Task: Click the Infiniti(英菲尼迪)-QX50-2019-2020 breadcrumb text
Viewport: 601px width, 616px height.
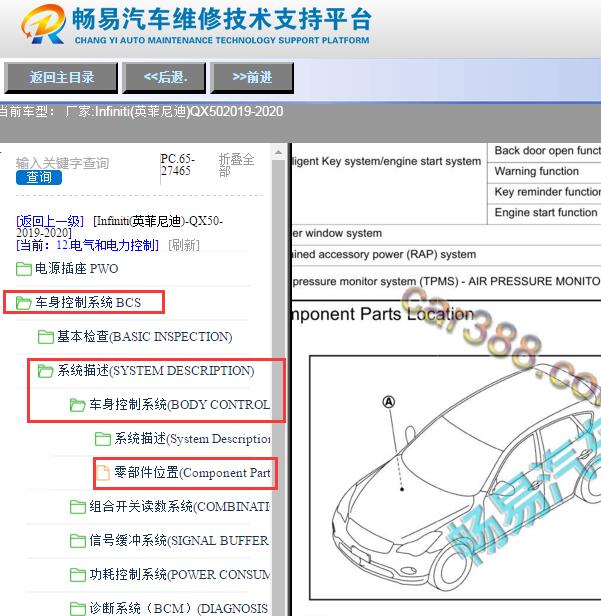Action: pos(119,227)
